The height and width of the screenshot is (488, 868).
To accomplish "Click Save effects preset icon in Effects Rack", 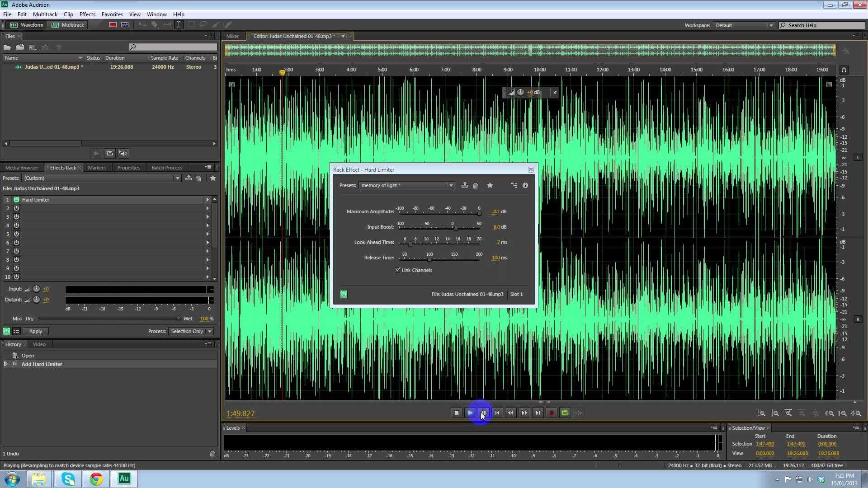I will [x=188, y=178].
